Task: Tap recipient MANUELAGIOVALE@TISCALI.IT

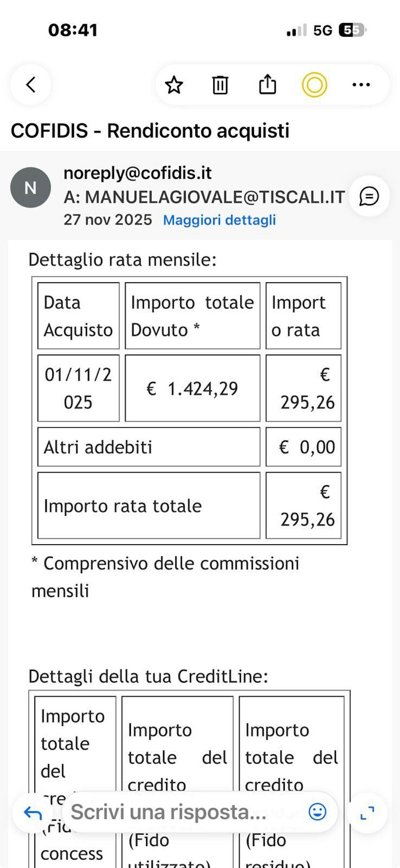Action: 215,197
